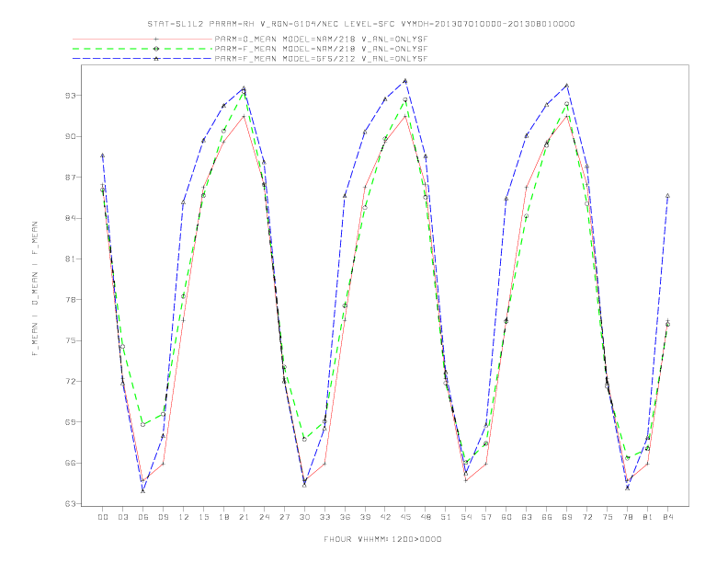The image size is (728, 563).
Task: Click y-axis tick label 90
Action: pos(70,136)
